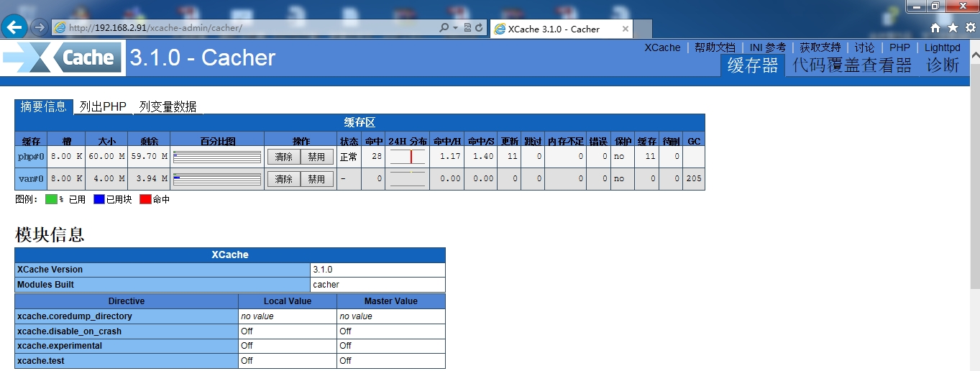Screen dimensions: 980x371
Task: Click 清除 button for php#0 cache
Action: click(284, 157)
